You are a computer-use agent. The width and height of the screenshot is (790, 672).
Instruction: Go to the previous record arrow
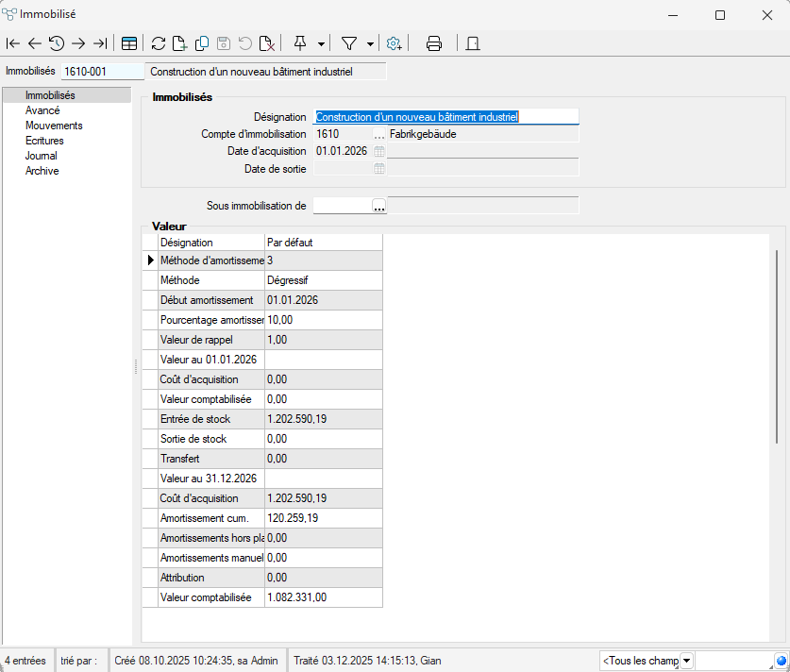point(35,43)
